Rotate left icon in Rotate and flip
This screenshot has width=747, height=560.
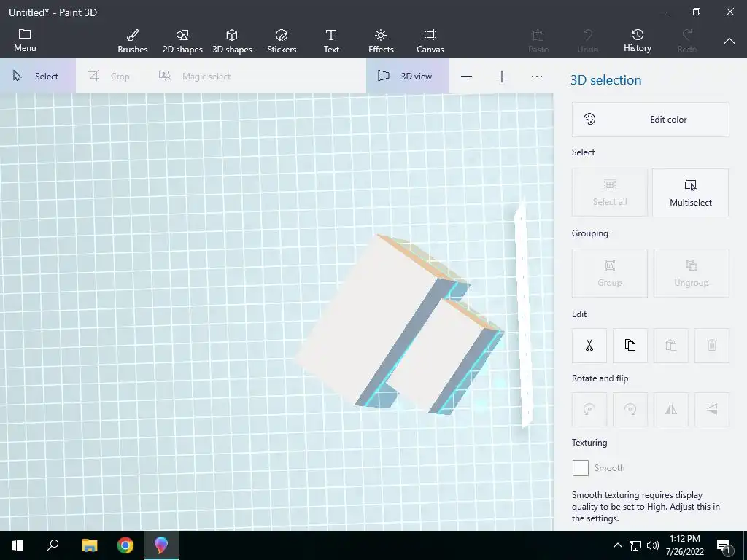tap(589, 410)
